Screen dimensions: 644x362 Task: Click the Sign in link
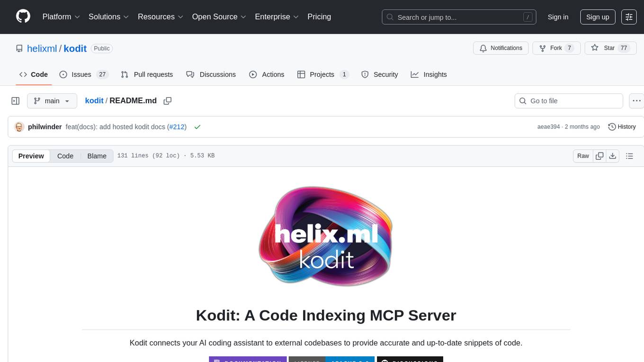pos(558,17)
